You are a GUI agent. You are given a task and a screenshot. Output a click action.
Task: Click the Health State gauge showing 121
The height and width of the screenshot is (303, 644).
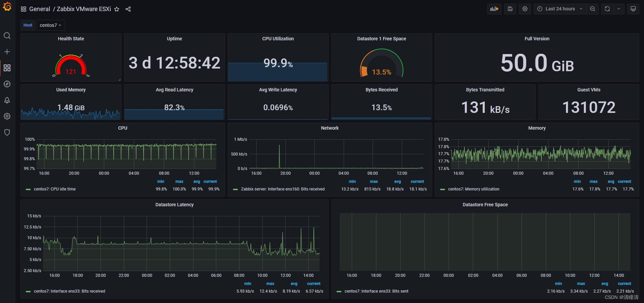tap(71, 66)
